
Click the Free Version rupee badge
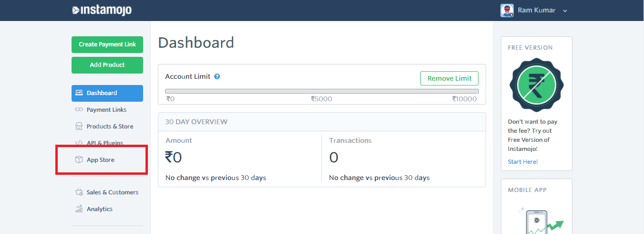(x=536, y=85)
